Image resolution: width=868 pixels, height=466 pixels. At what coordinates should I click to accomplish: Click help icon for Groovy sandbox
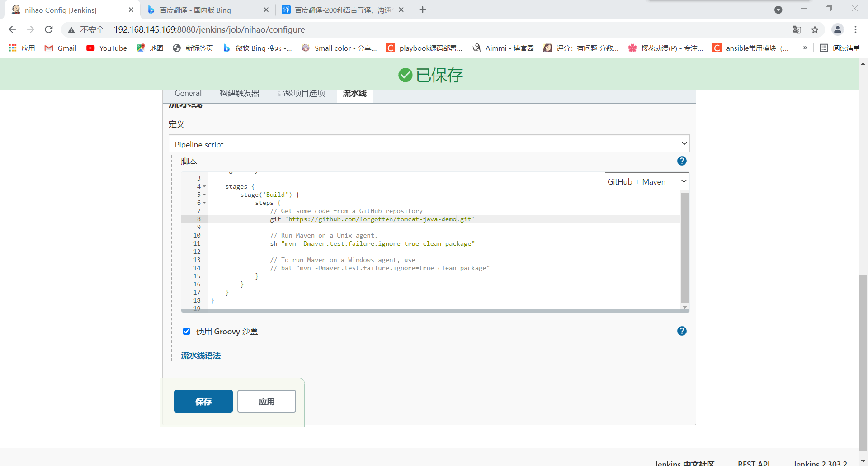[682, 331]
